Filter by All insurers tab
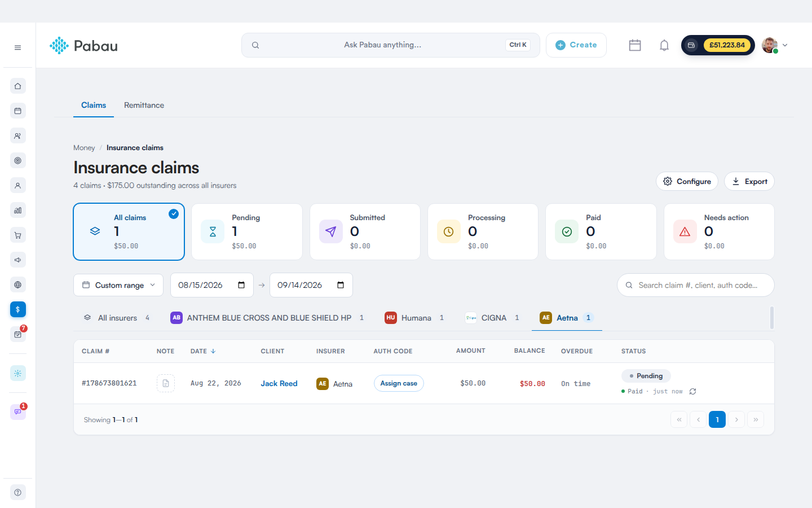Viewport: 812px width, 508px height. (117, 318)
